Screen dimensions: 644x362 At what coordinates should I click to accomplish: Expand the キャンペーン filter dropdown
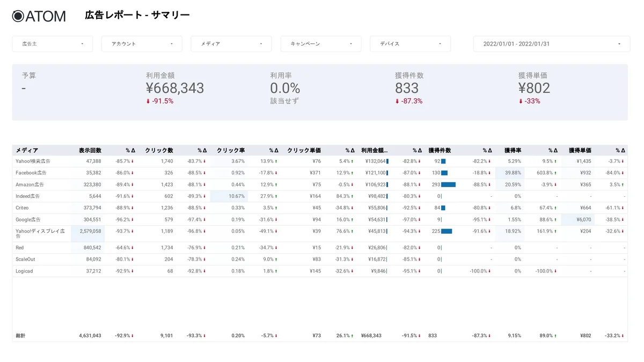click(x=320, y=44)
